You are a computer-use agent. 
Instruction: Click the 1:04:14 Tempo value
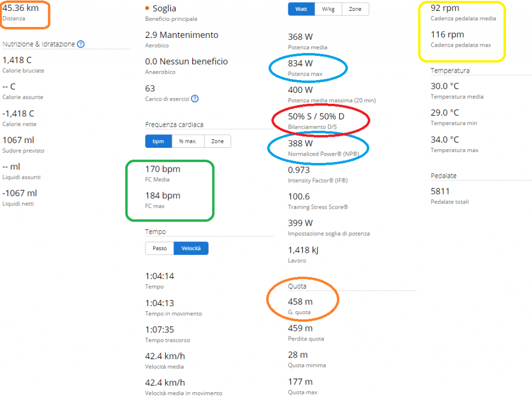159,276
